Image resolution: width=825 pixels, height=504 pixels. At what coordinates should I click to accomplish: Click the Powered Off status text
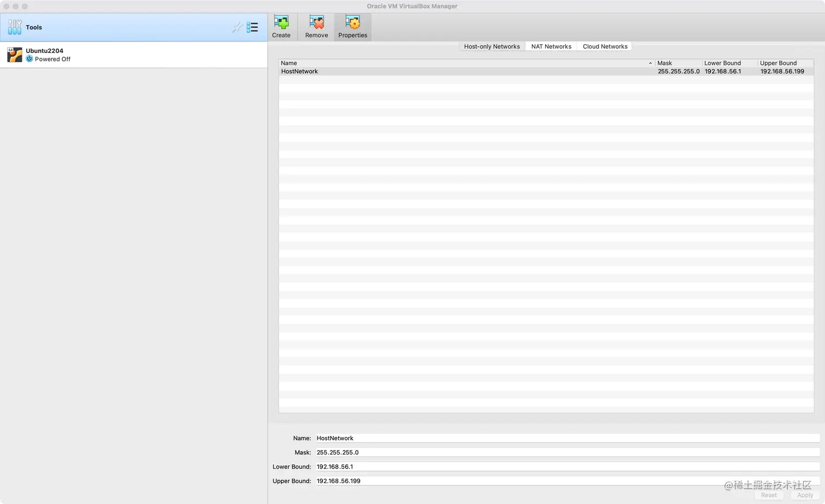click(52, 59)
